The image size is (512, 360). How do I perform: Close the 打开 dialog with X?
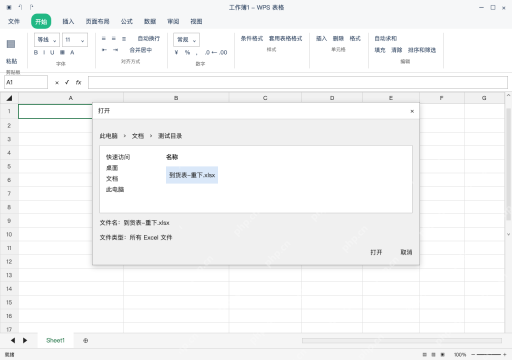point(412,111)
